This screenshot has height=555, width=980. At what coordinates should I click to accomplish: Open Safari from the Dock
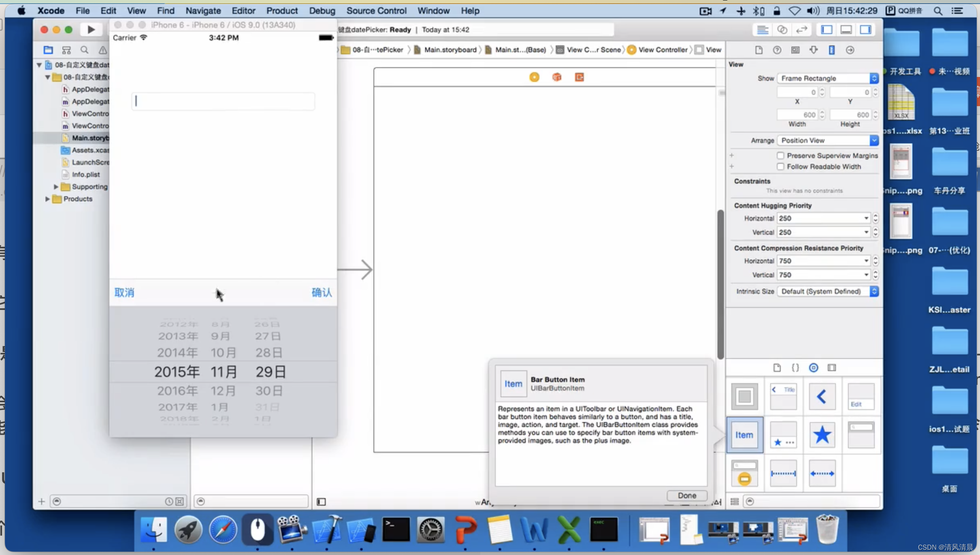click(223, 530)
